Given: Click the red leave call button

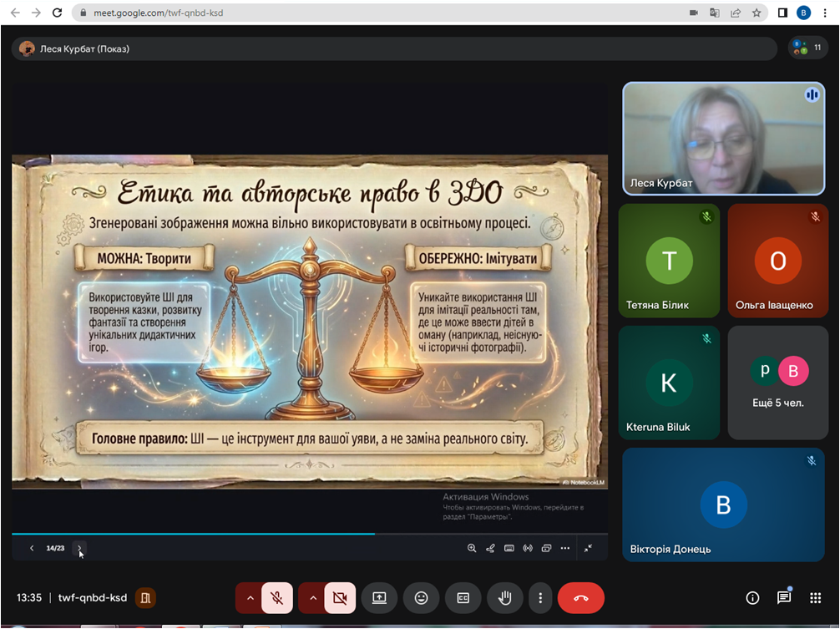Looking at the screenshot, I should 580,598.
